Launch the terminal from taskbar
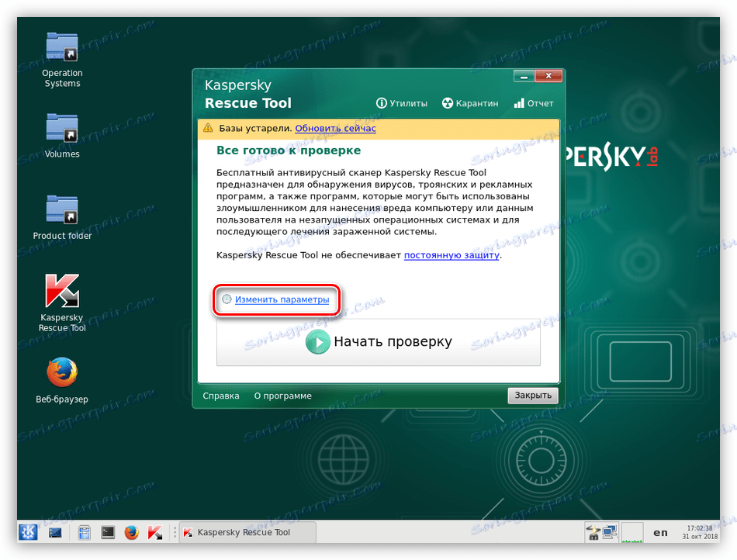 pos(108,532)
